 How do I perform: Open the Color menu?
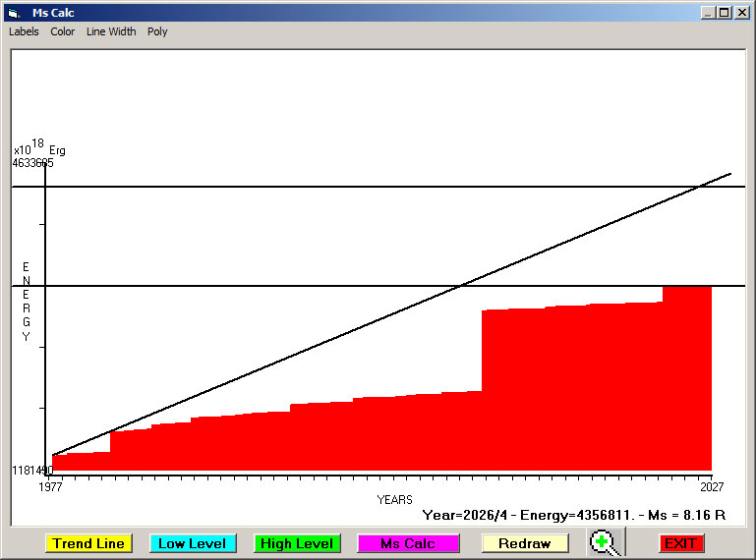pyautogui.click(x=63, y=31)
